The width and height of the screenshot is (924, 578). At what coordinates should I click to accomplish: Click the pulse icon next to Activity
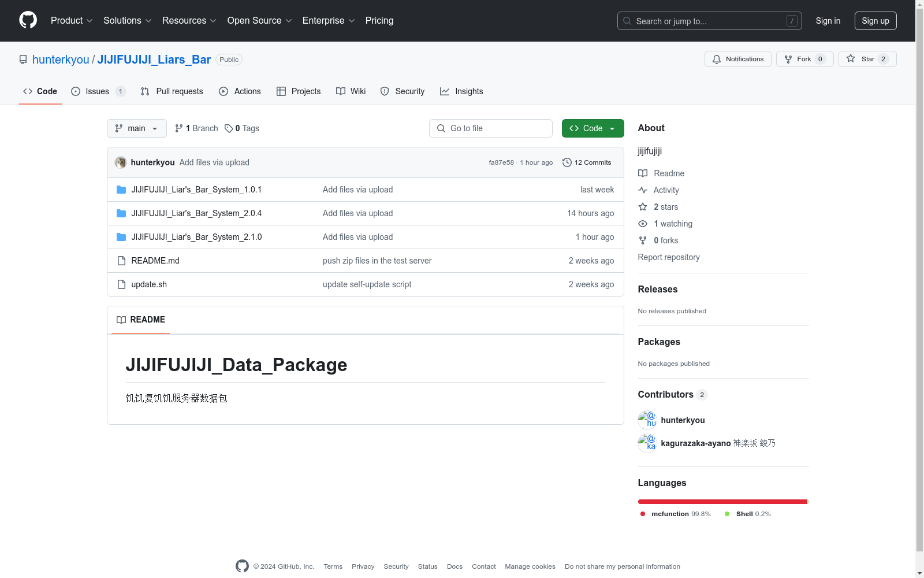[643, 190]
